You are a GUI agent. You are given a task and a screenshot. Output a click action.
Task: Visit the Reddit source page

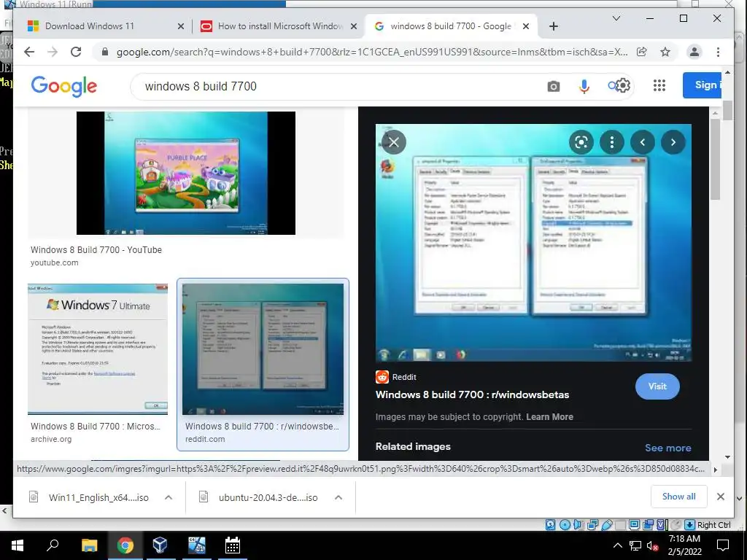657,386
